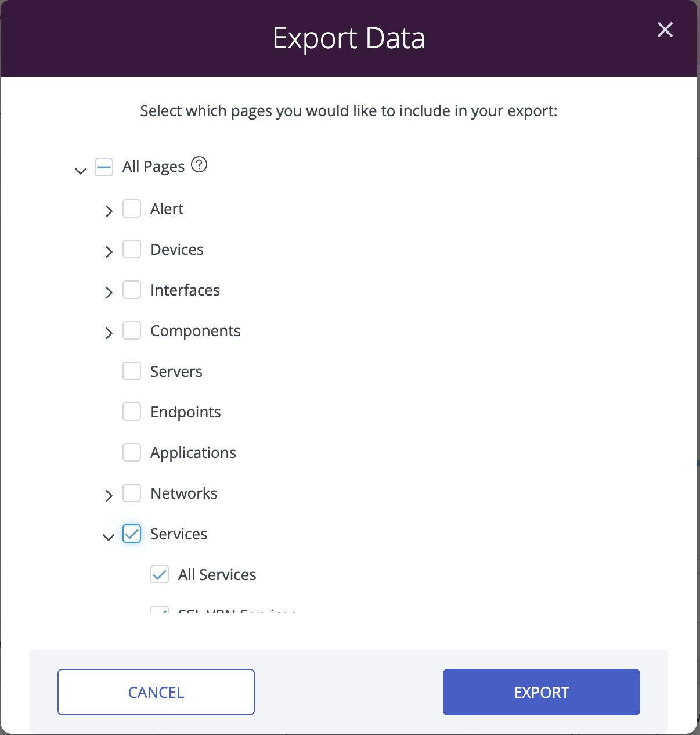Select the Applications checkbox

tap(132, 452)
